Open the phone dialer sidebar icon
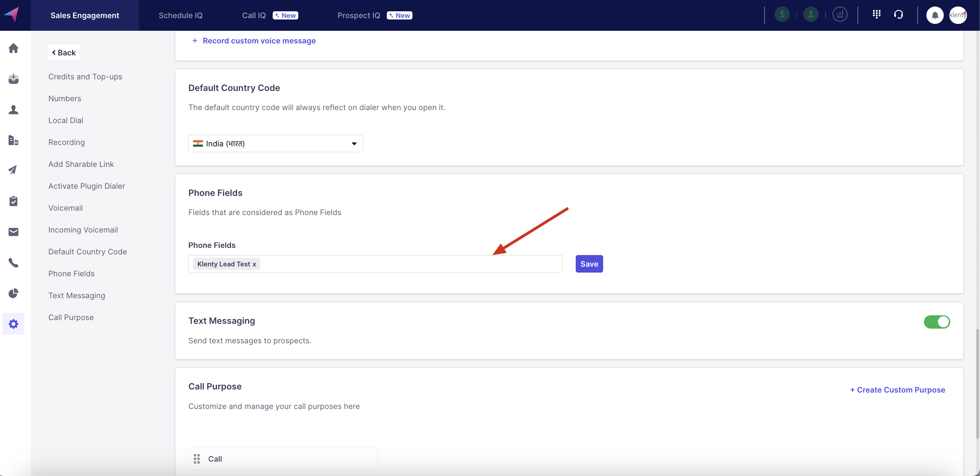 tap(13, 263)
